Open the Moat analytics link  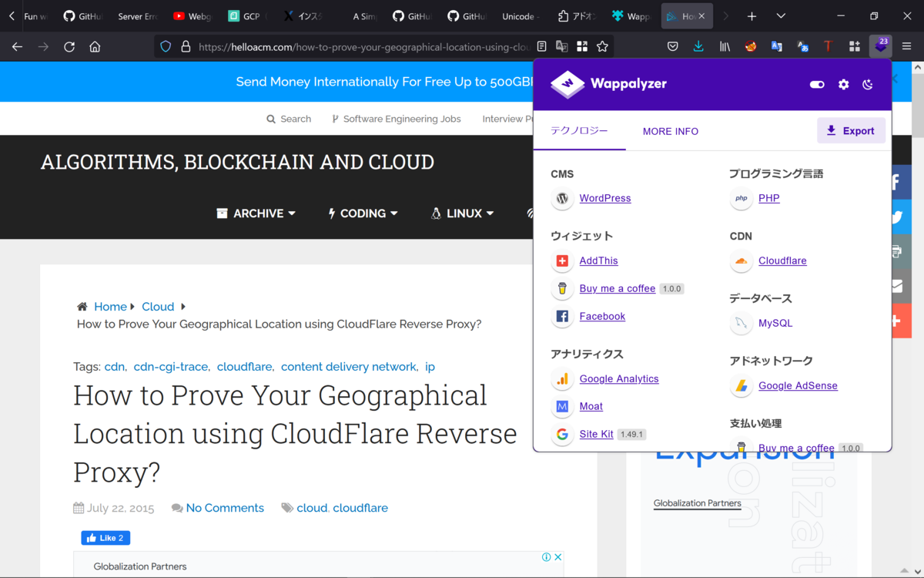point(591,406)
